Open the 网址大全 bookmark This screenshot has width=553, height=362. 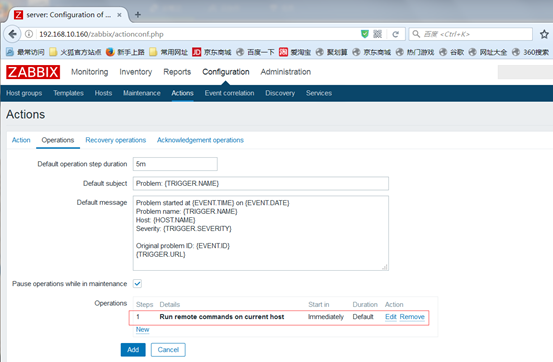click(x=488, y=52)
